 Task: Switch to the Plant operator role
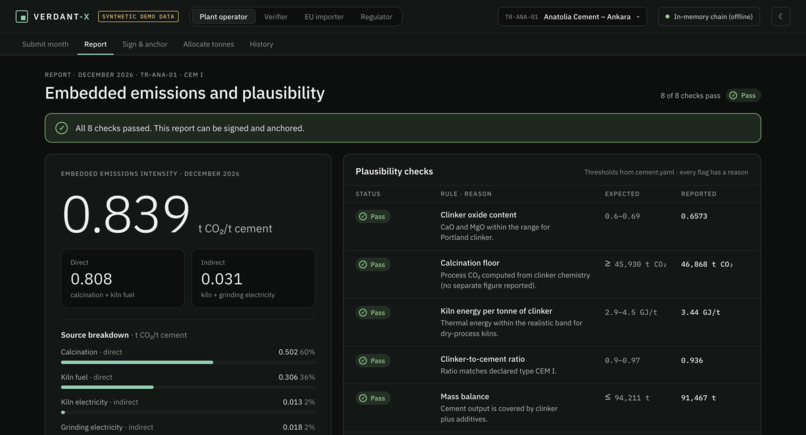click(223, 16)
